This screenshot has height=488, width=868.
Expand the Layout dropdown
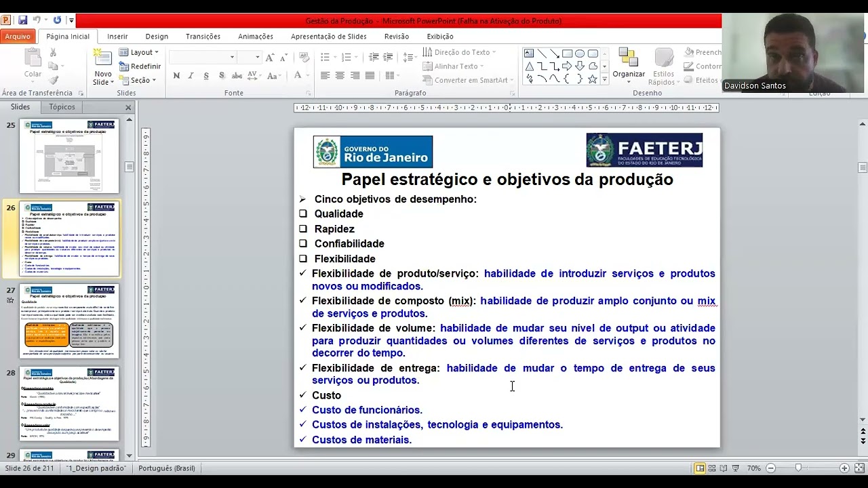click(139, 52)
